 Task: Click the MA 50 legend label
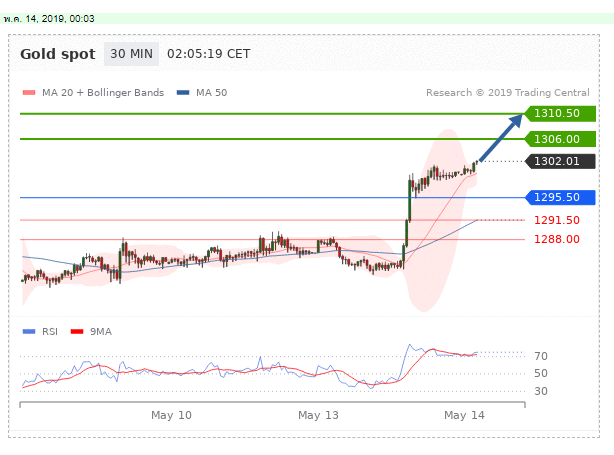pyautogui.click(x=211, y=93)
